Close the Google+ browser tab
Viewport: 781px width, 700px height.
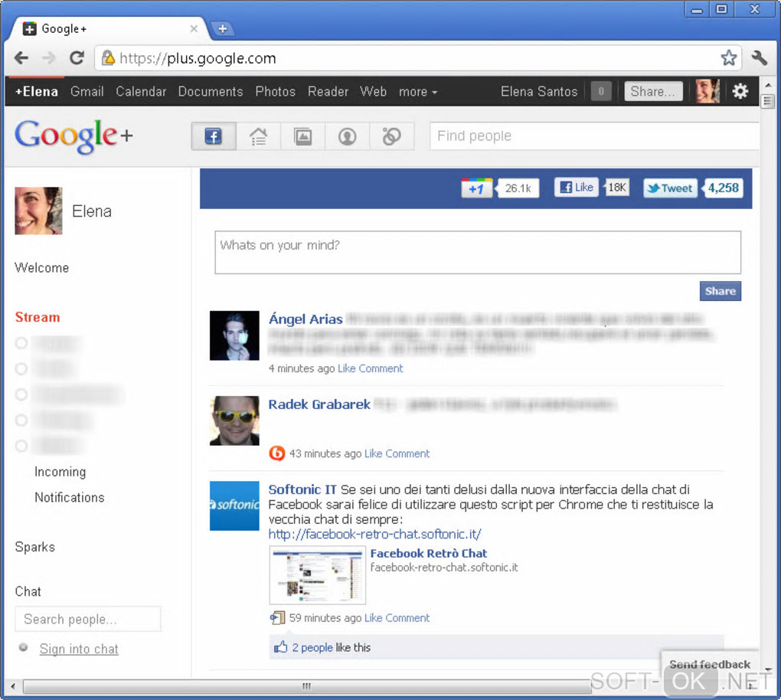click(x=194, y=29)
